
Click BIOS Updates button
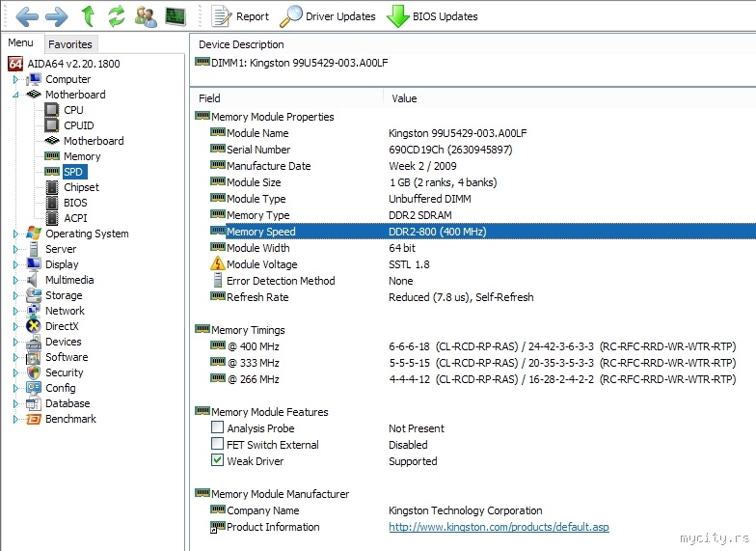click(432, 16)
